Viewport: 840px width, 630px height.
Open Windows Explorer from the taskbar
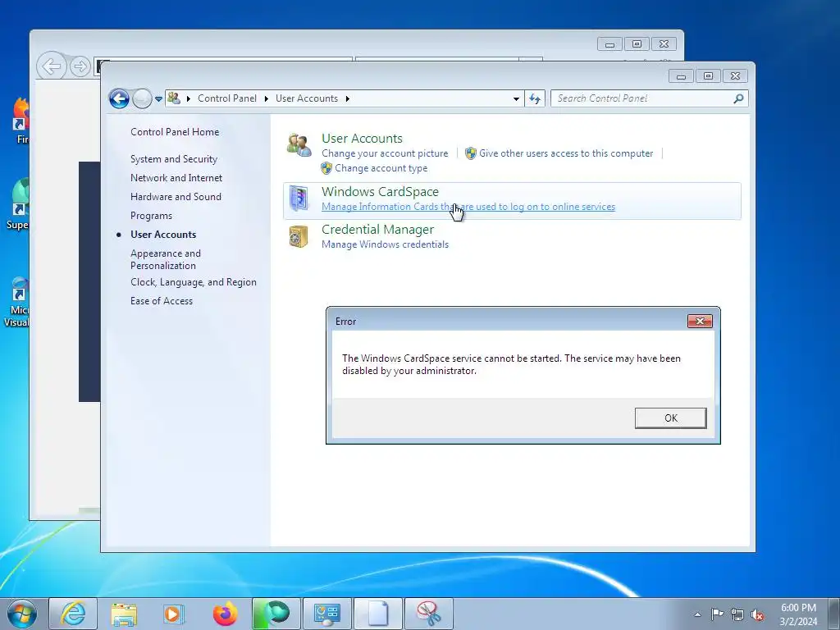[124, 614]
